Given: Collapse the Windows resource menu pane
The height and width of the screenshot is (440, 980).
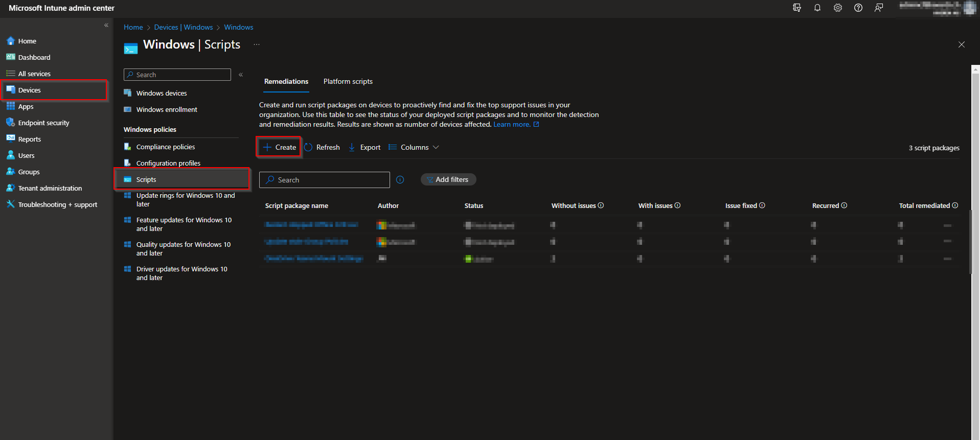Looking at the screenshot, I should point(241,75).
